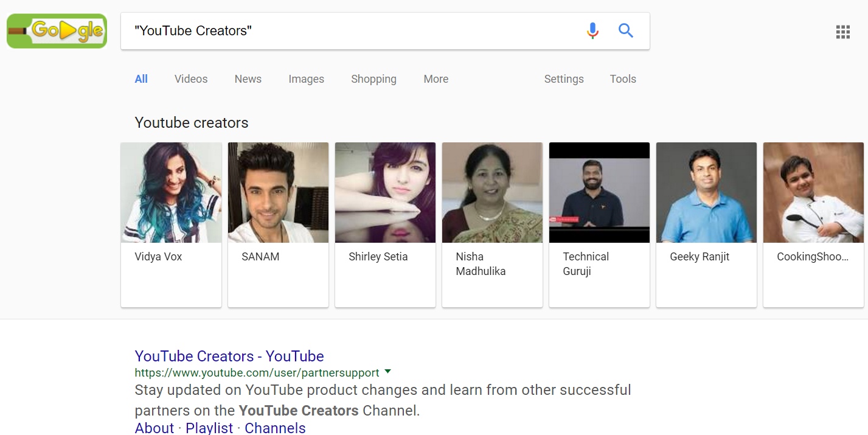The image size is (868, 435).
Task: Switch to the Images tab
Action: click(306, 79)
